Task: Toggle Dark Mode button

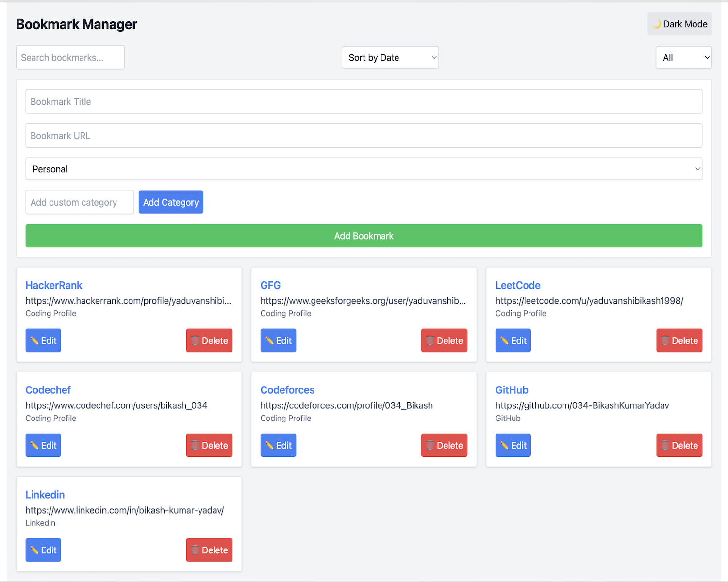Action: point(679,24)
